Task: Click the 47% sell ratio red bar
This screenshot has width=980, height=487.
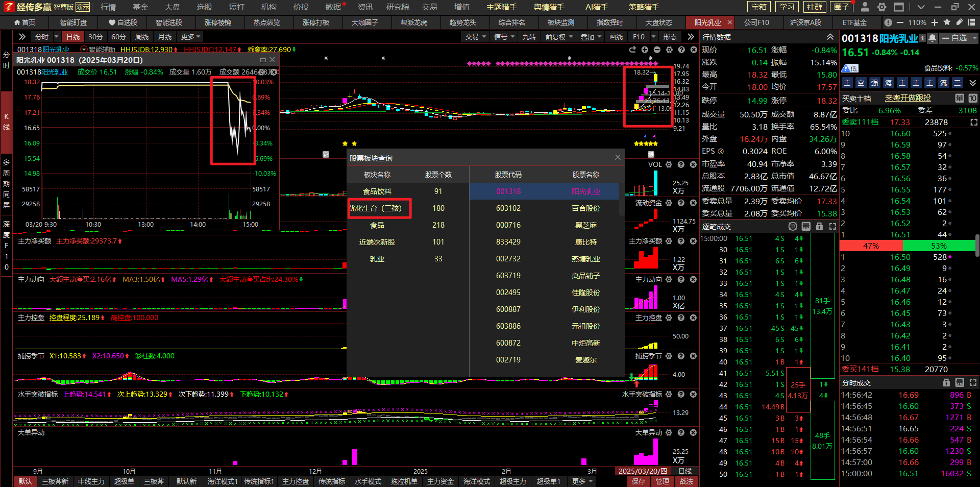Action: 871,246
